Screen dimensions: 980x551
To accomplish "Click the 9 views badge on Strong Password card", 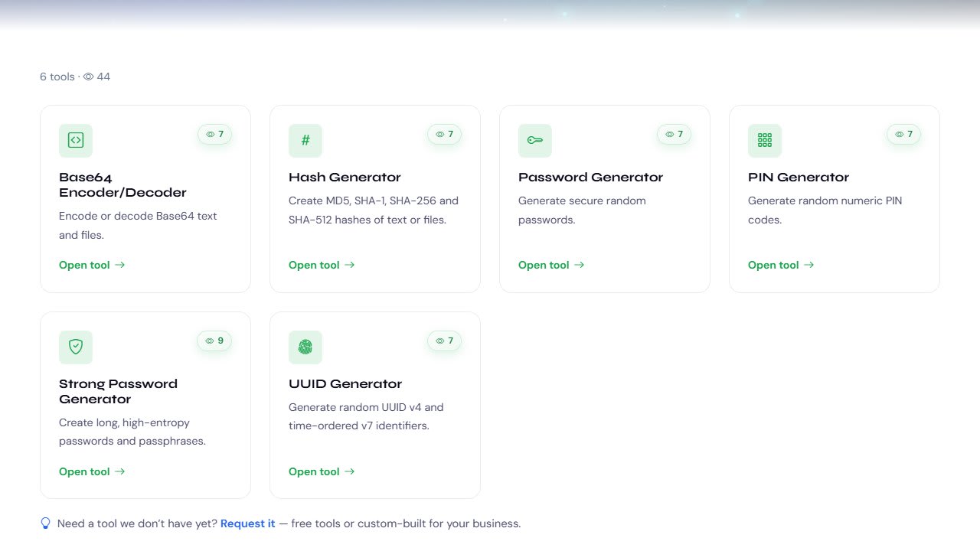I will pyautogui.click(x=214, y=341).
